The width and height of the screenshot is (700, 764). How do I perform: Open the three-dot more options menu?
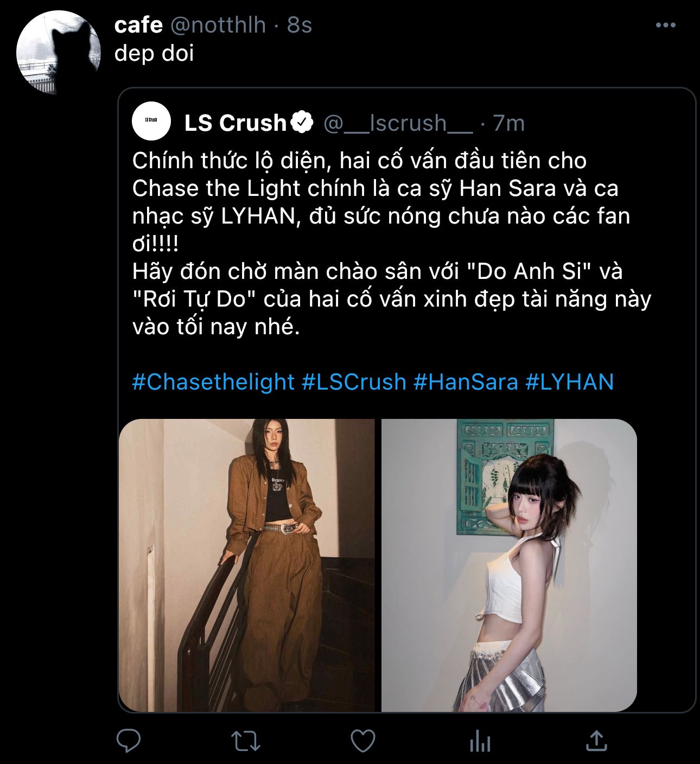pyautogui.click(x=665, y=25)
